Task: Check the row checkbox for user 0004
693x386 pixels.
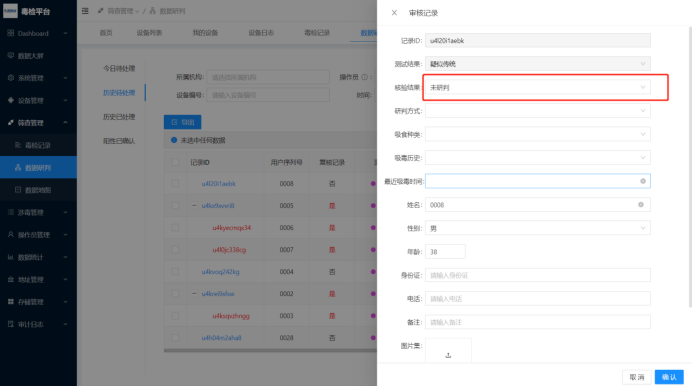Action: [x=175, y=271]
